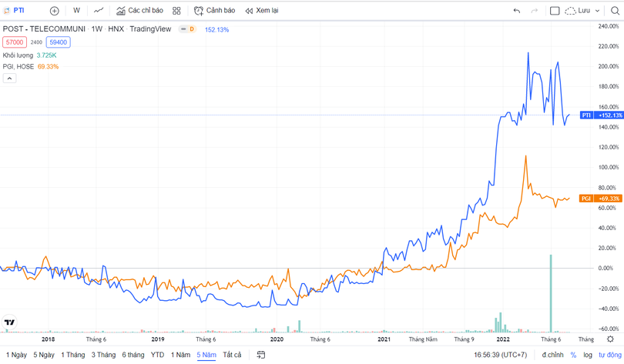Select the 5 Năm time range
This screenshot has height=364, width=624.
[206, 355]
